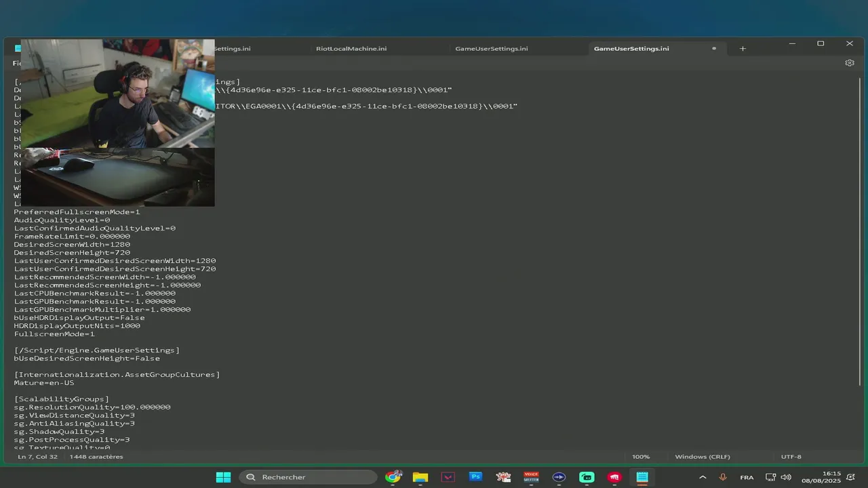868x488 pixels.
Task: Click line bUseDesiredScreenHeight=False
Action: coord(87,359)
